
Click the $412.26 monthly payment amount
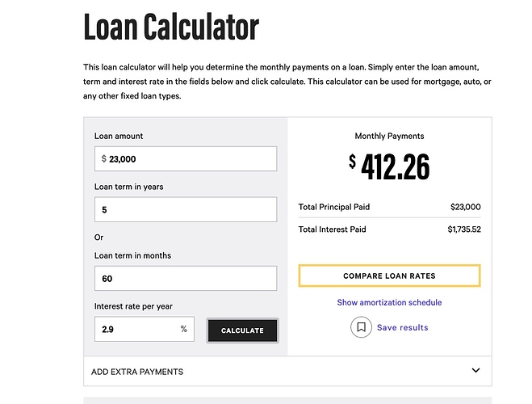389,166
